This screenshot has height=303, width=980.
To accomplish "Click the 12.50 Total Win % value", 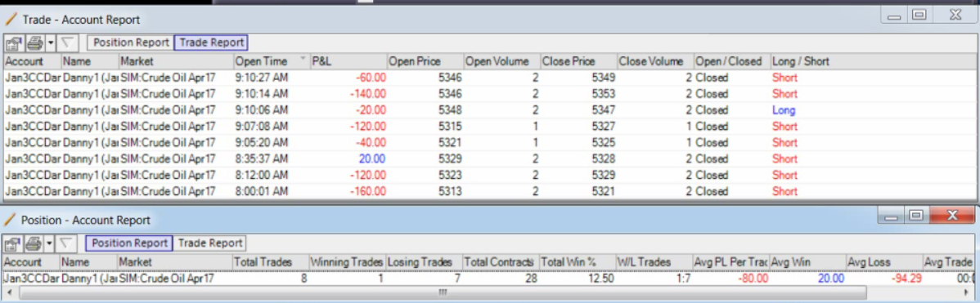I will [603, 278].
